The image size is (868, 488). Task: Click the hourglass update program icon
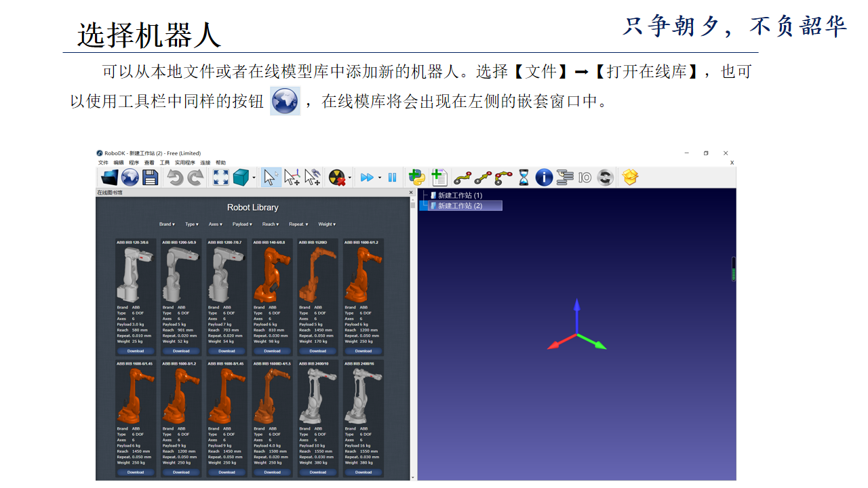point(523,178)
